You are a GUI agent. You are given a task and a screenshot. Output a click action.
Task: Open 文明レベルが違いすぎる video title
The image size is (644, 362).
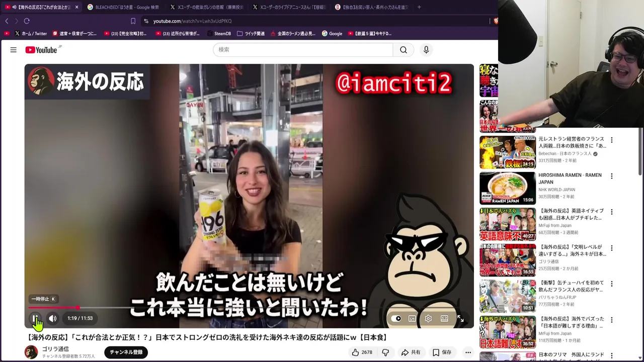point(573,250)
